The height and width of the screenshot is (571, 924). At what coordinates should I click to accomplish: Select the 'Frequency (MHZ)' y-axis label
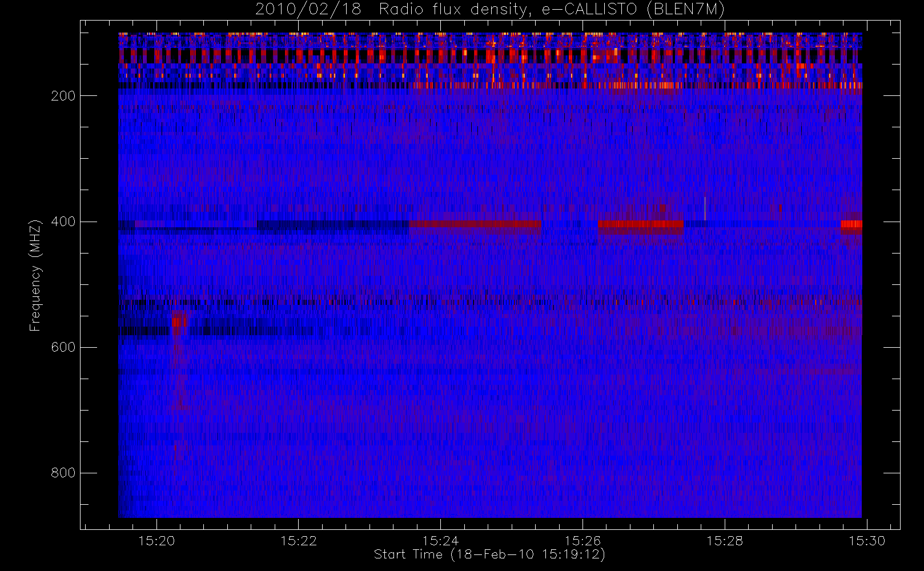(x=35, y=275)
